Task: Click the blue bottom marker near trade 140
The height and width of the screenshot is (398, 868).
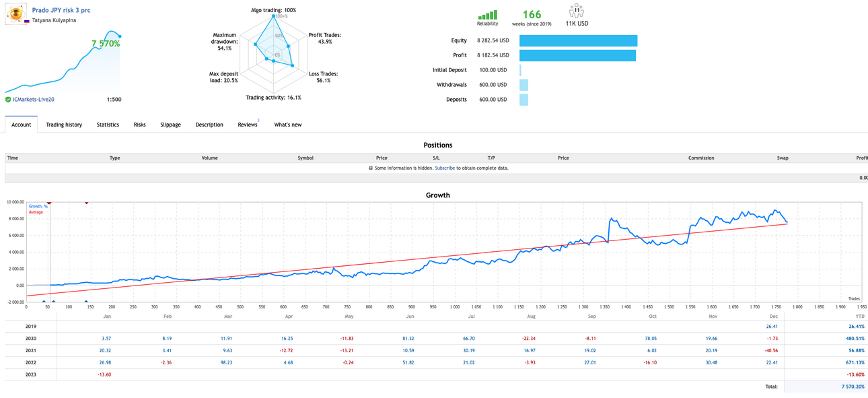Action: click(x=86, y=302)
